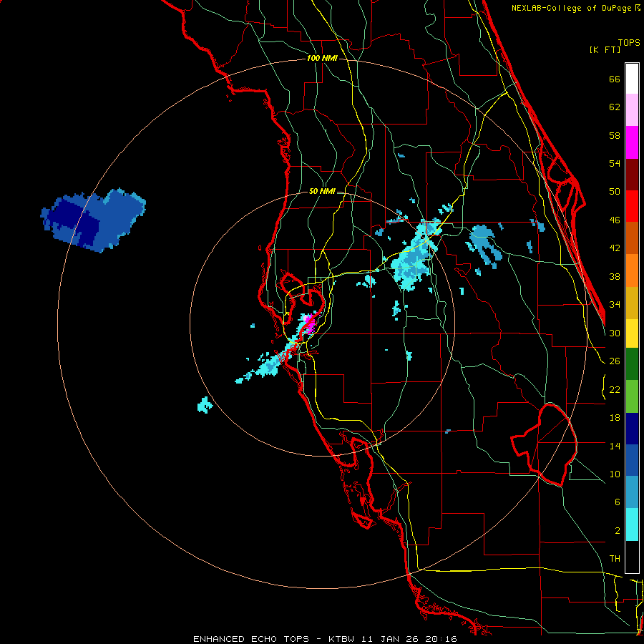
Task: Click the black TH threshold legend swatch
Action: tap(632, 557)
